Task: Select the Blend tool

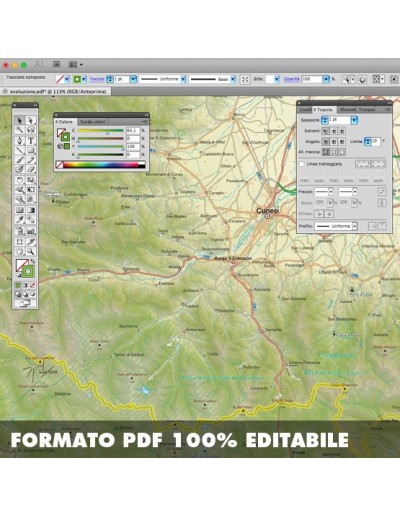Action: click(x=30, y=220)
